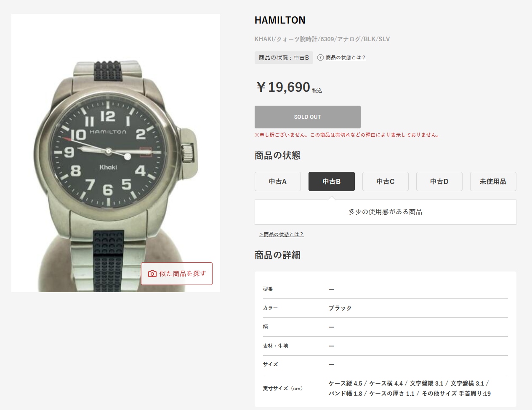The width and height of the screenshot is (532, 410).
Task: Find similar products with 似た商品を探す button
Action: click(177, 274)
